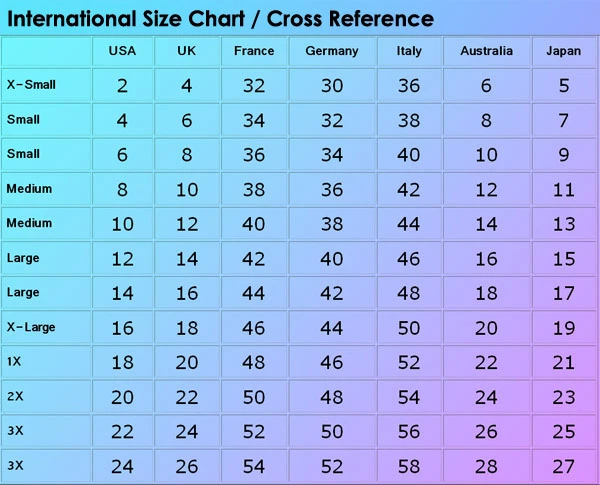Select the 2X row label
This screenshot has height=485, width=600.
click(x=15, y=396)
